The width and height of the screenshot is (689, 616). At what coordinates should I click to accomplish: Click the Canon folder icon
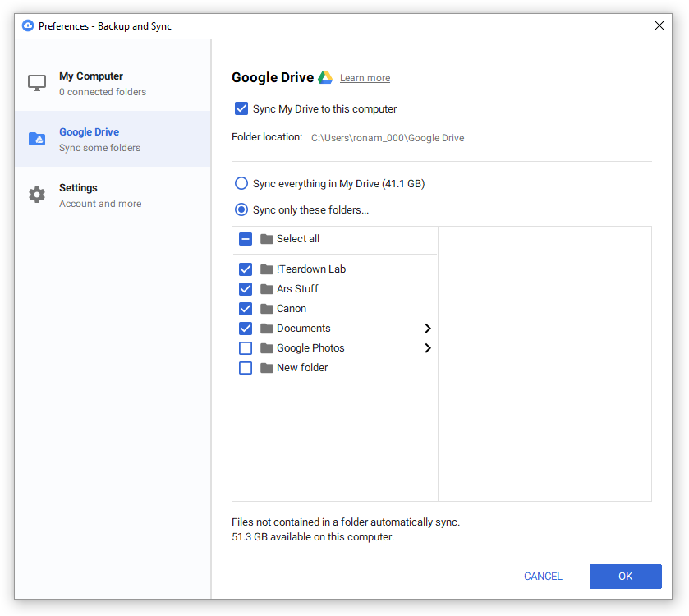[x=267, y=309]
